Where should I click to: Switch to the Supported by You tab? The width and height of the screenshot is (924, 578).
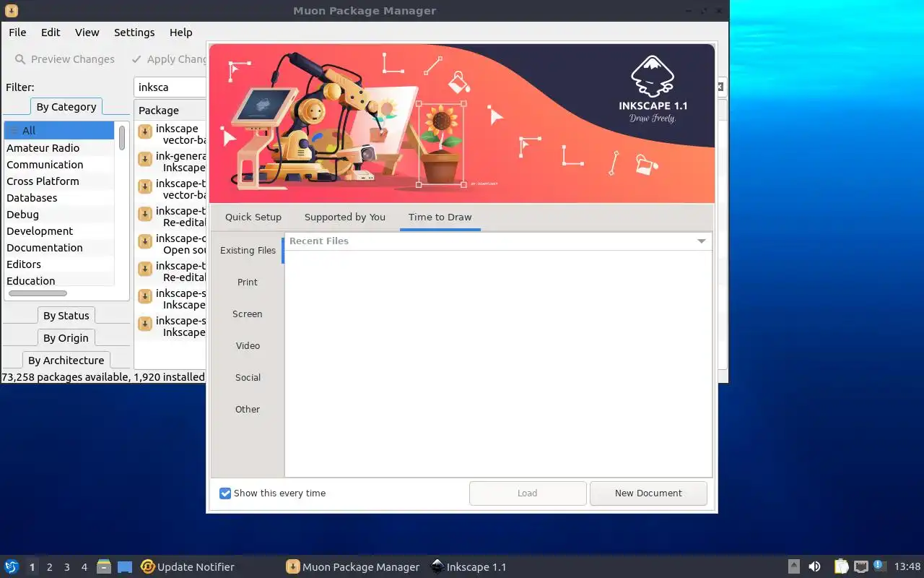pyautogui.click(x=345, y=217)
